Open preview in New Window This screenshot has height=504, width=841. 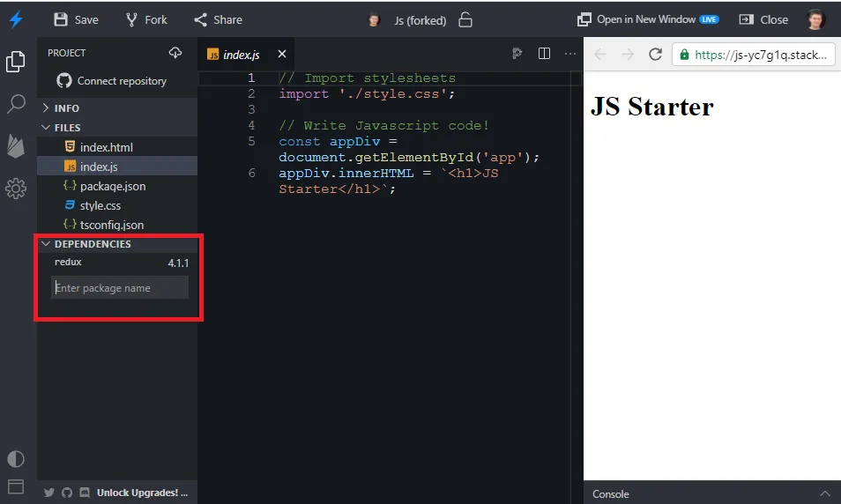tap(636, 19)
